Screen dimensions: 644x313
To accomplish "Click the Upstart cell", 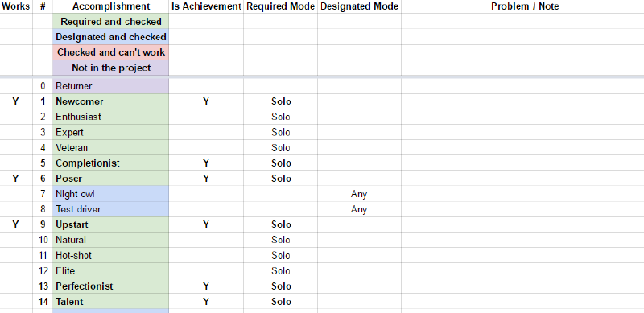I will [111, 224].
